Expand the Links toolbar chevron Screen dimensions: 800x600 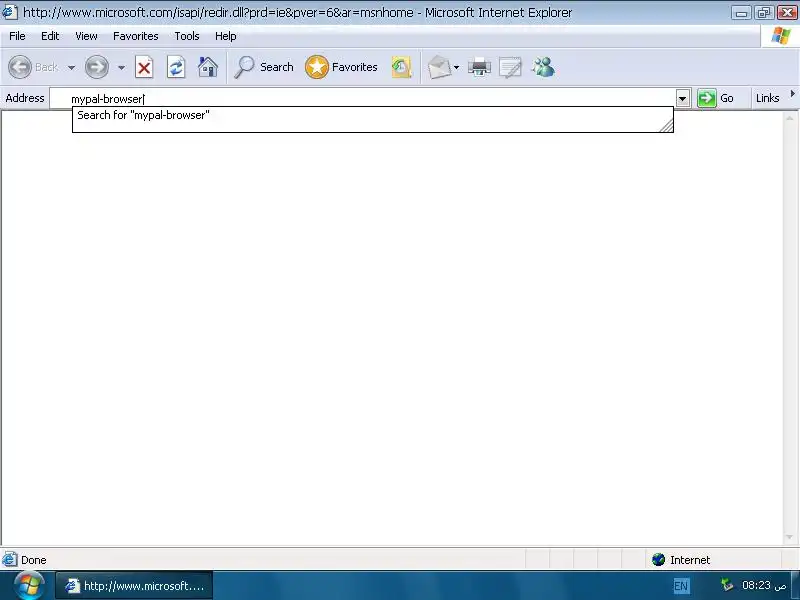pos(792,94)
